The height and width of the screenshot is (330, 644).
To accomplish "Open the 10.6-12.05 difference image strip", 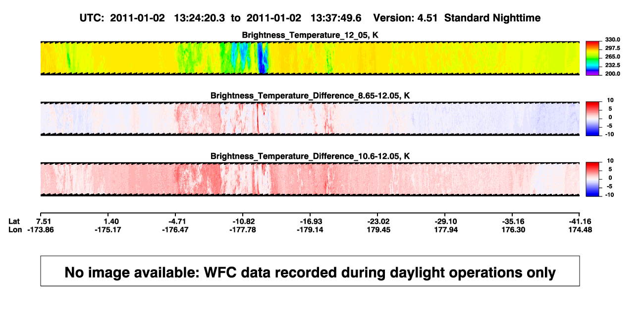I will 310,179.
